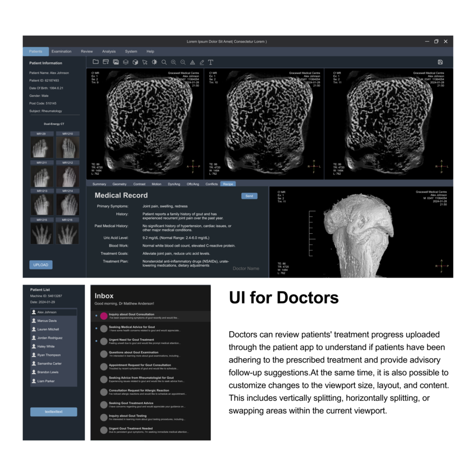Click orientation crosshair in 3D bone viewport
This screenshot has width=476, height=476.
[x=442, y=266]
